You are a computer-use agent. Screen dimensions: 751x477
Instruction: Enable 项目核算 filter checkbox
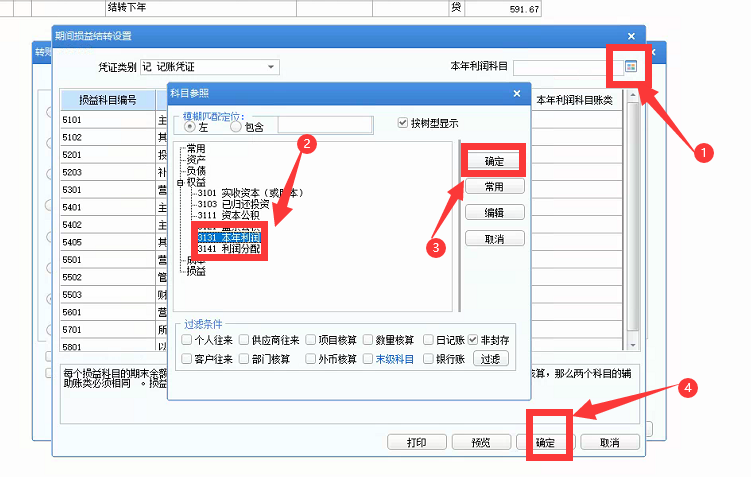coord(310,340)
